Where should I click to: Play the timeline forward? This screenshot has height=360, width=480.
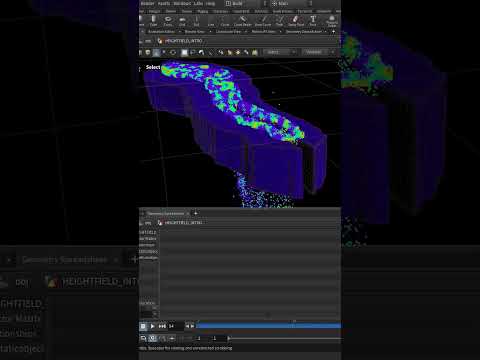[x=152, y=326]
